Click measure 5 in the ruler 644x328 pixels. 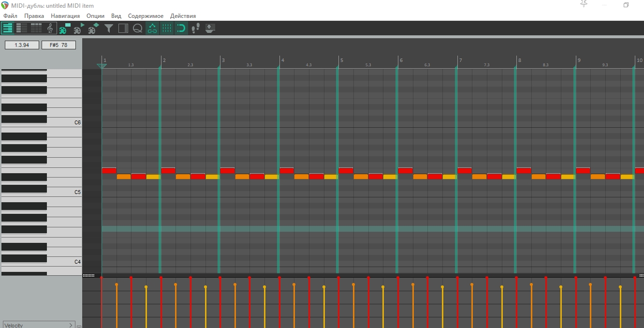pos(342,60)
